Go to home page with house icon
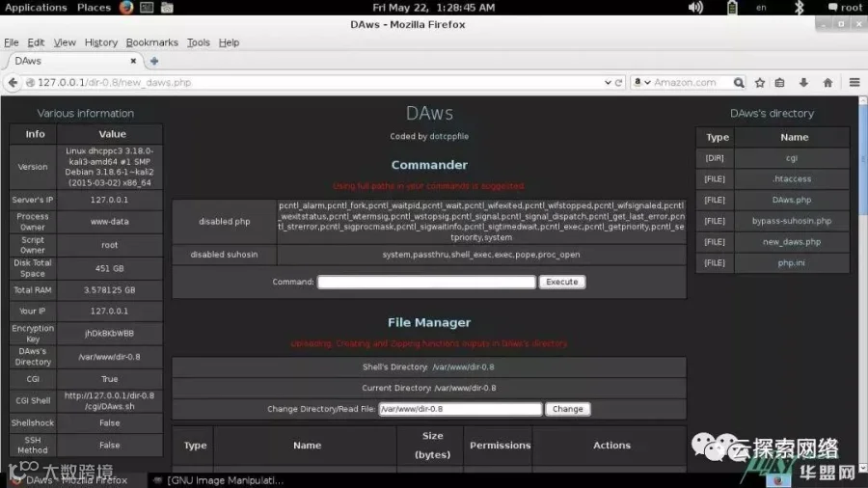868x488 pixels. coord(827,82)
